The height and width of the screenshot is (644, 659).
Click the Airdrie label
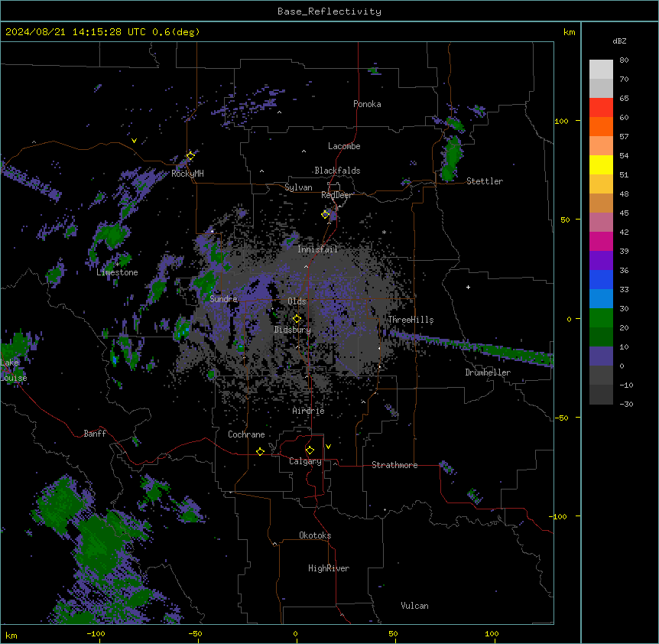coord(309,411)
